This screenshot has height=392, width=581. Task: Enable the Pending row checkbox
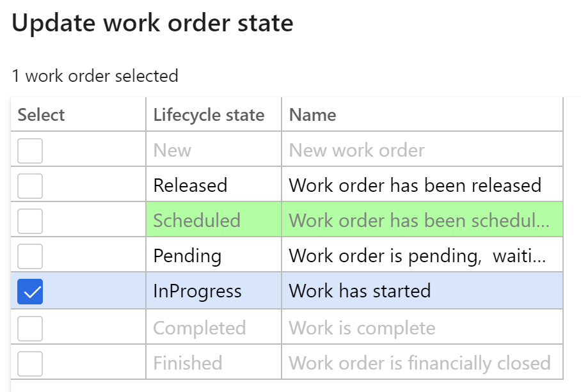[x=30, y=256]
